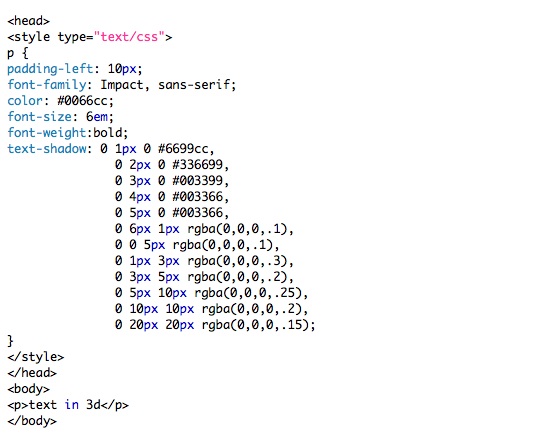Click the rgba(0,0,0,.15) value
This screenshot has width=550, height=444.
(x=255, y=325)
